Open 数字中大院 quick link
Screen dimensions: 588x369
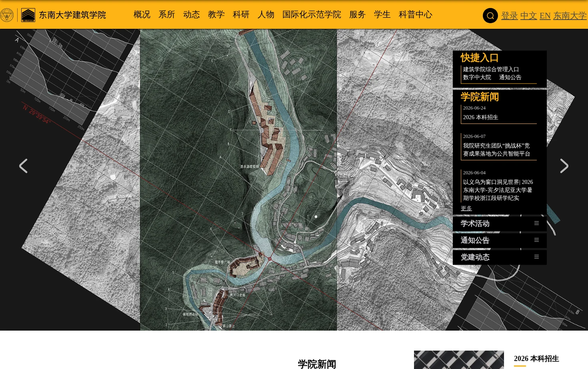477,78
